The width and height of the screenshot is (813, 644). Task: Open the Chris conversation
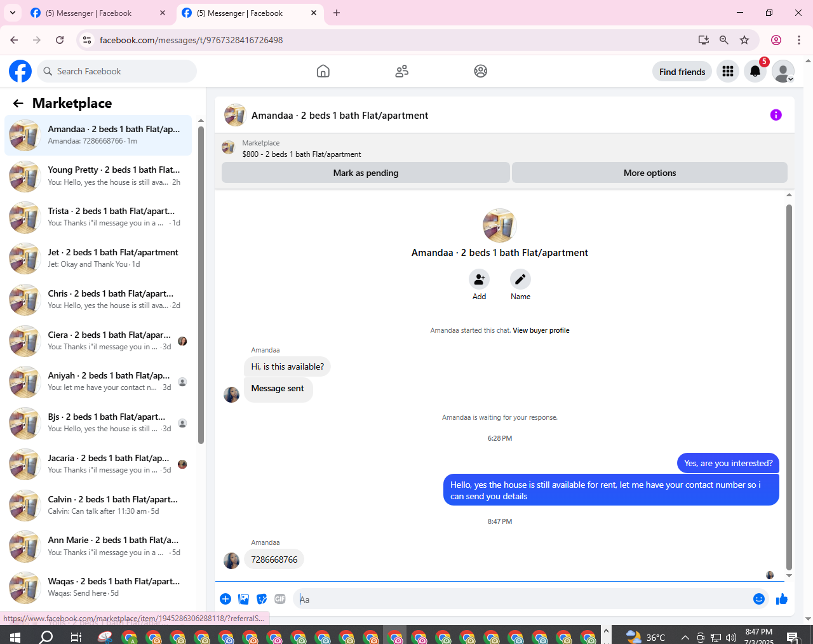coord(98,300)
